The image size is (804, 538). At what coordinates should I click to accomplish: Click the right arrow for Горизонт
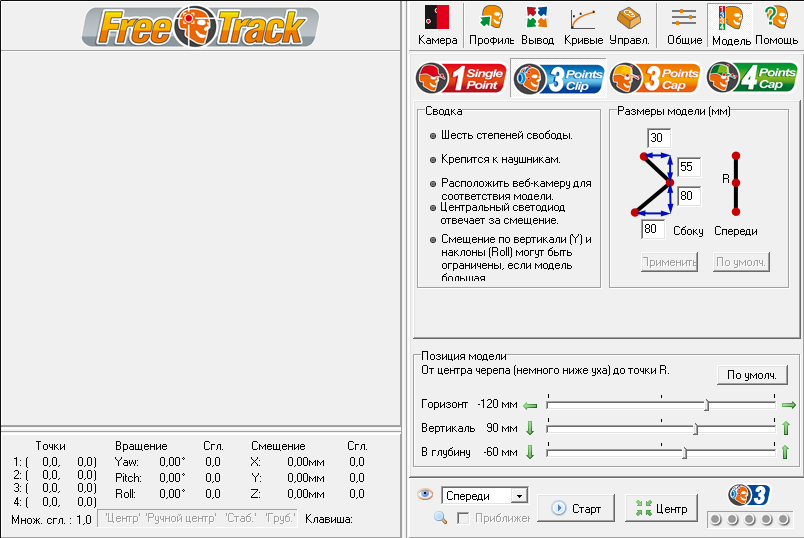tap(789, 405)
